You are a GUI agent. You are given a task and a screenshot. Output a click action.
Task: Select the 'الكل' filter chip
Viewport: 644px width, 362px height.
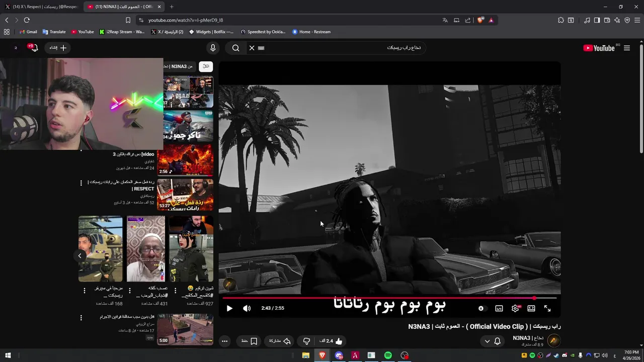tap(206, 66)
